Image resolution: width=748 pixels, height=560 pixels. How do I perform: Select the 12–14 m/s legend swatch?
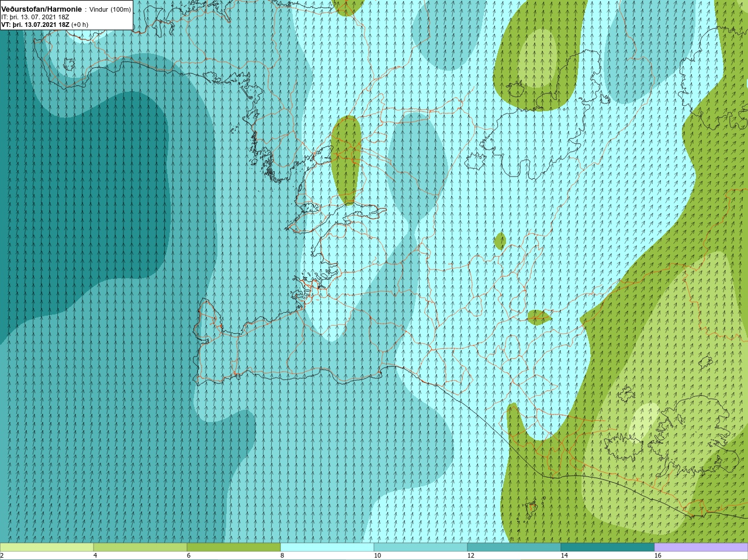point(514,547)
